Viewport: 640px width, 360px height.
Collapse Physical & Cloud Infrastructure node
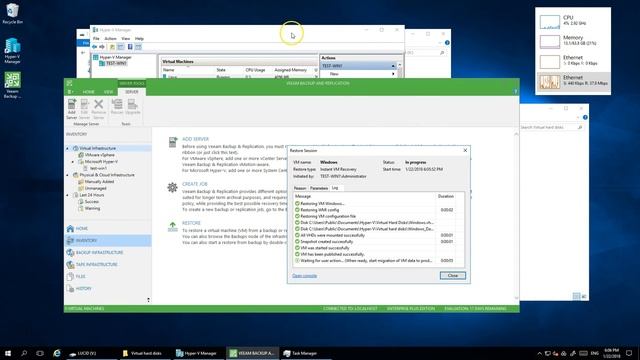coord(68,175)
